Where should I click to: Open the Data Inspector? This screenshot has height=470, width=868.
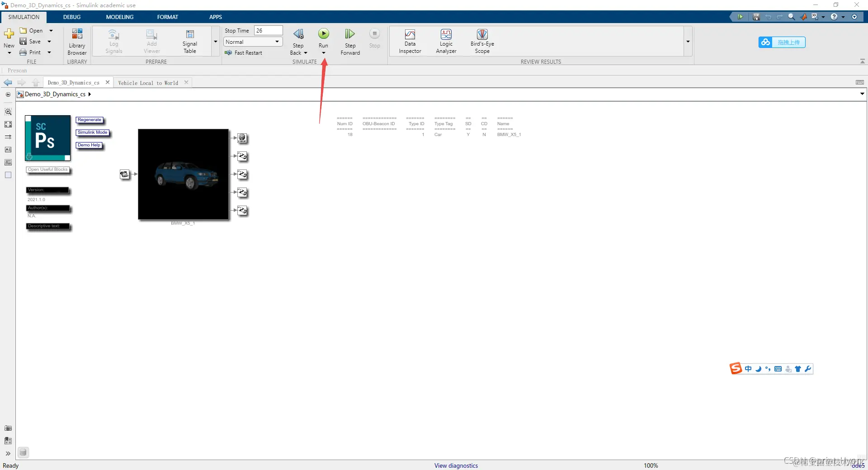coord(410,41)
